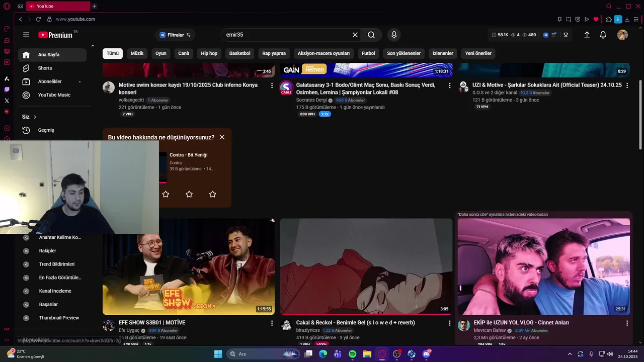644x362 pixels.
Task: Rate with the rightmost star in survey
Action: click(x=212, y=194)
